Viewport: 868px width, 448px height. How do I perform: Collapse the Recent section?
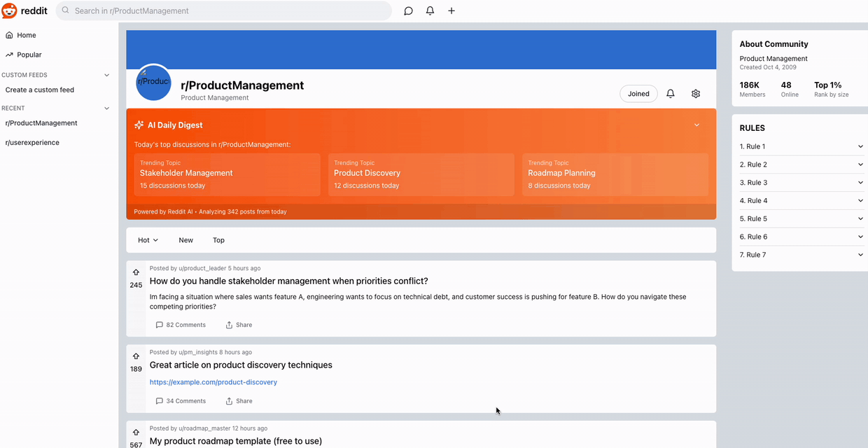coord(107,108)
